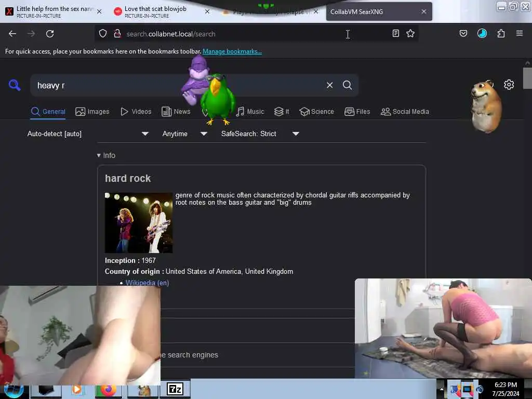The height and width of the screenshot is (399, 532).
Task: Open the SafeSearch Strict dropdown
Action: pyautogui.click(x=260, y=134)
